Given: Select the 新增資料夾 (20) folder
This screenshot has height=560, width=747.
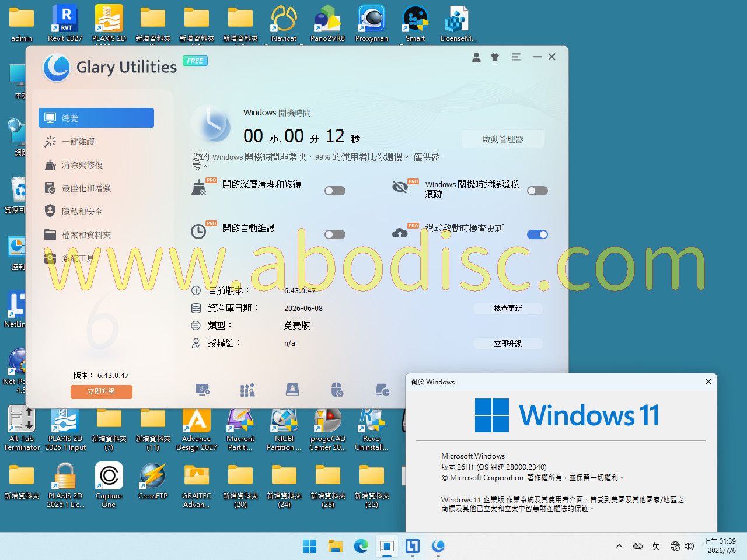Looking at the screenshot, I should 240,485.
